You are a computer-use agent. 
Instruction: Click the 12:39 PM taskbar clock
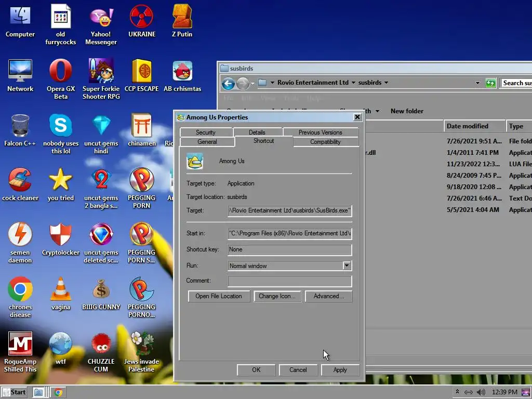coord(504,392)
